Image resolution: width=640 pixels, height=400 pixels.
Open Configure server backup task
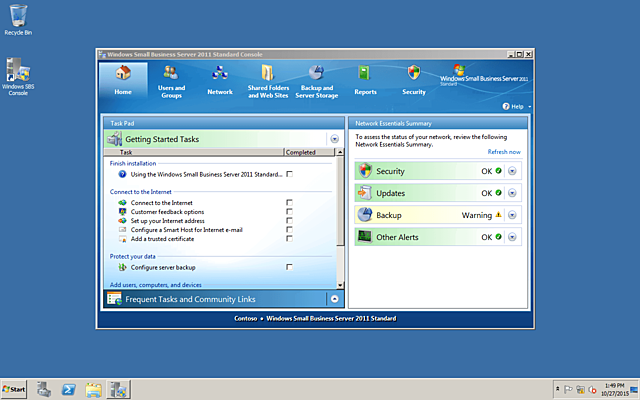coord(163,267)
